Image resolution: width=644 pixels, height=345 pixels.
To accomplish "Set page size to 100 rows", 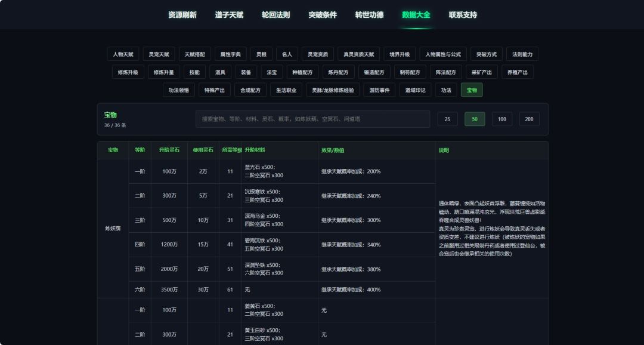I will pyautogui.click(x=502, y=119).
